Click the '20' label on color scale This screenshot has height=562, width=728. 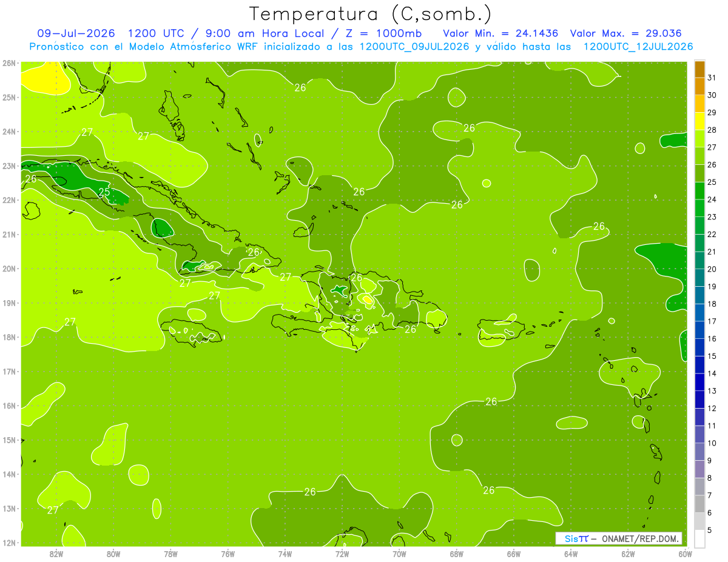point(712,269)
